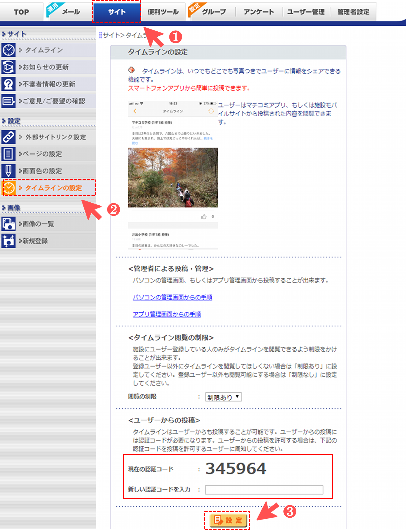Open the 閲覧の制限 dropdown
The height and width of the screenshot is (532, 406).
223,397
